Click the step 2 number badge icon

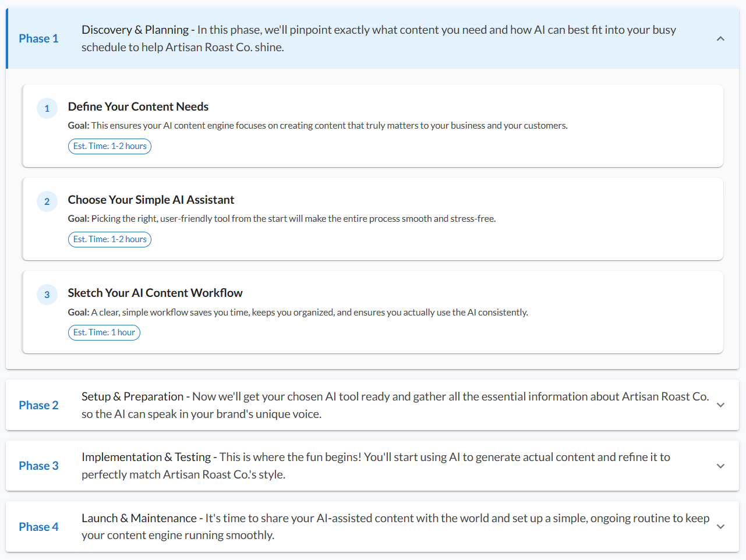point(47,201)
